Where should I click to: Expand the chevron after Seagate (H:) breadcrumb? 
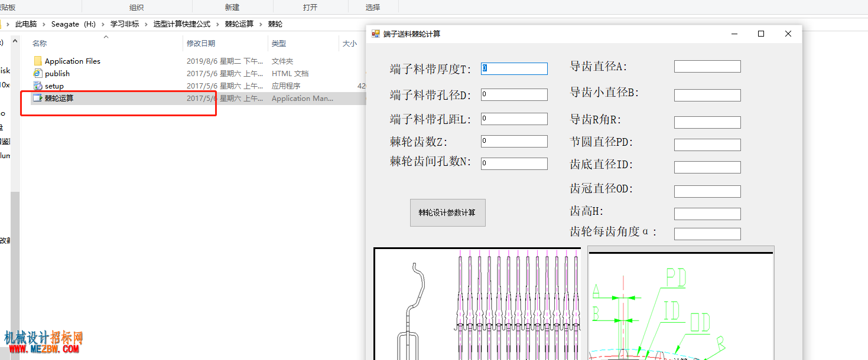(x=103, y=24)
